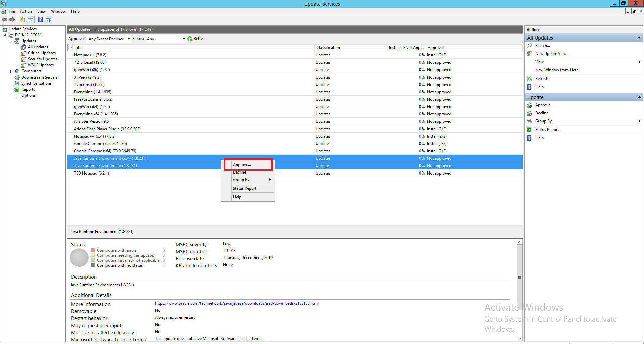
Task: Collapse the All Updates actions section
Action: 638,37
